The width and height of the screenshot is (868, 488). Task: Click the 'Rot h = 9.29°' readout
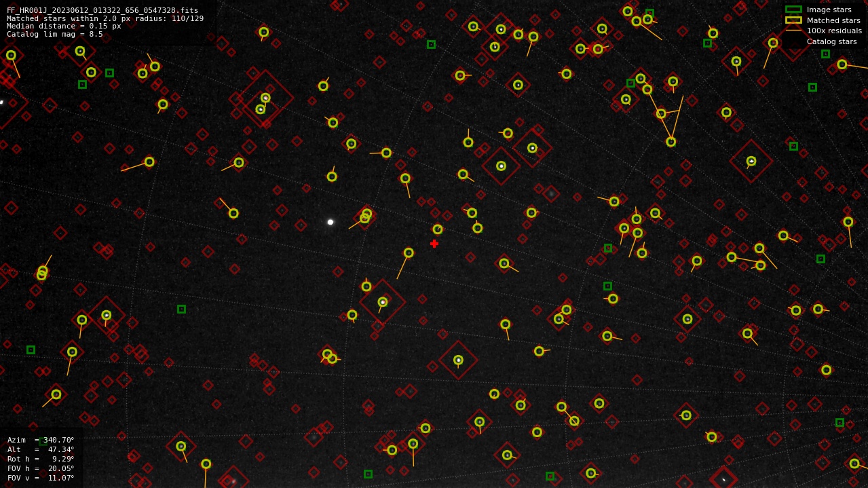41,459
